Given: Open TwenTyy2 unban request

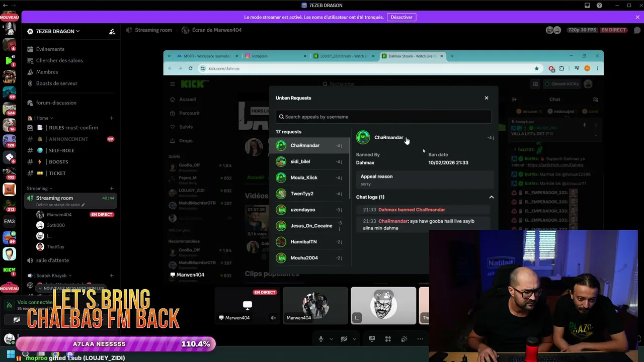Looking at the screenshot, I should coord(310,194).
